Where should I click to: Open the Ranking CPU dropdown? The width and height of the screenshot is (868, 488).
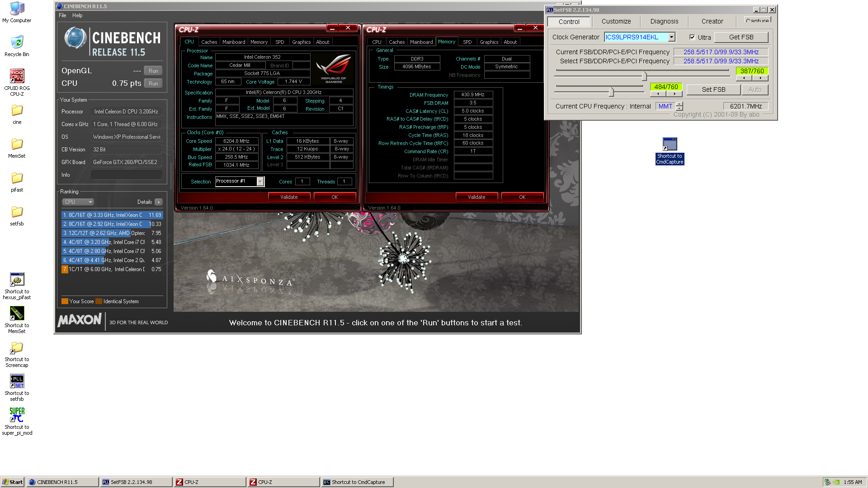tap(78, 202)
